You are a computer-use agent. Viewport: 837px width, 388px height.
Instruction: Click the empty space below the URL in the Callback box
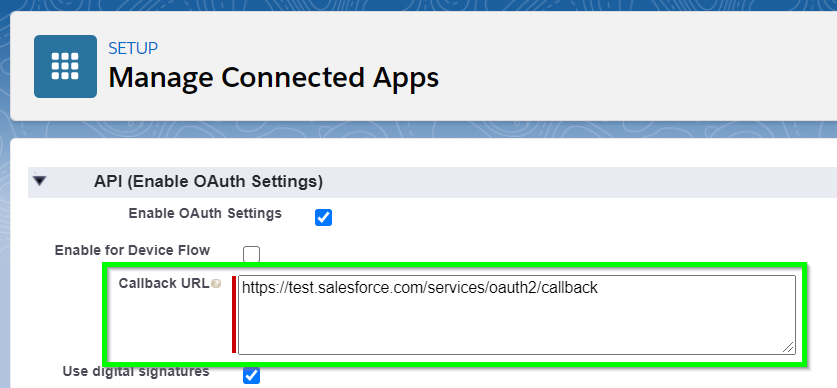517,326
